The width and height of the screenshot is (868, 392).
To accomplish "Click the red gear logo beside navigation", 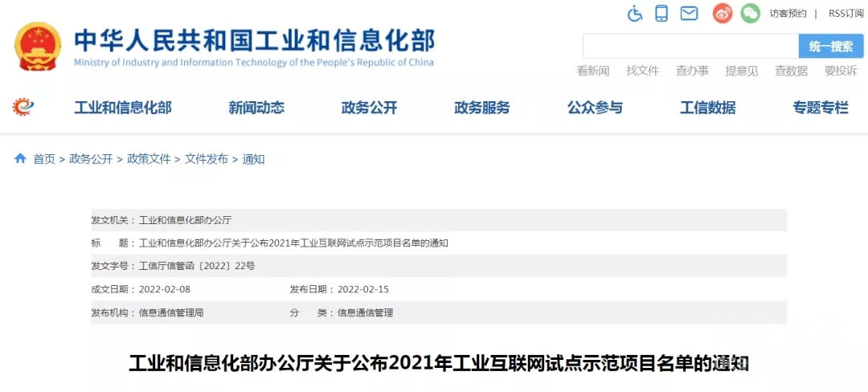I will (23, 107).
